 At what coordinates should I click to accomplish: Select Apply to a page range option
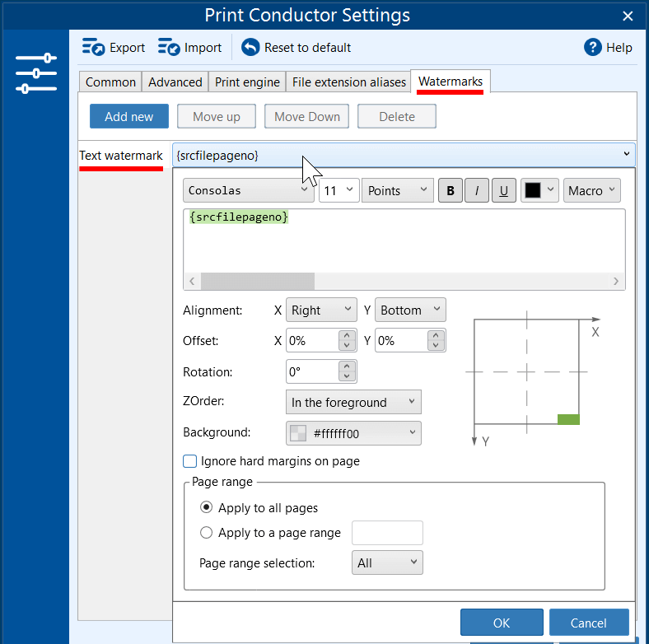[x=206, y=532]
